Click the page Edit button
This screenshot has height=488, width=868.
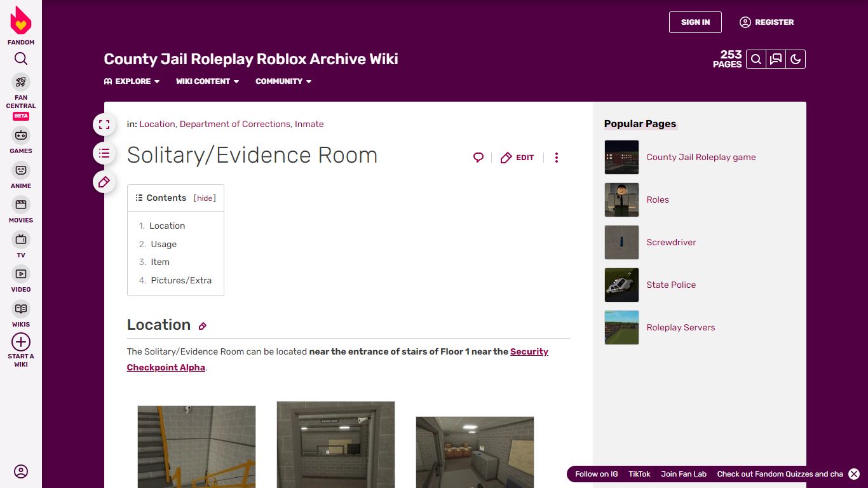click(517, 158)
